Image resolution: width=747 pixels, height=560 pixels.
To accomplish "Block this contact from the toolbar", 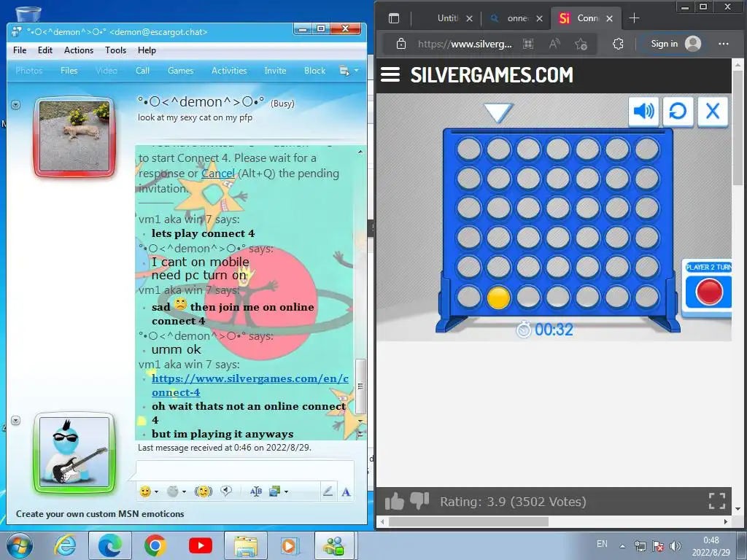I will pyautogui.click(x=315, y=71).
